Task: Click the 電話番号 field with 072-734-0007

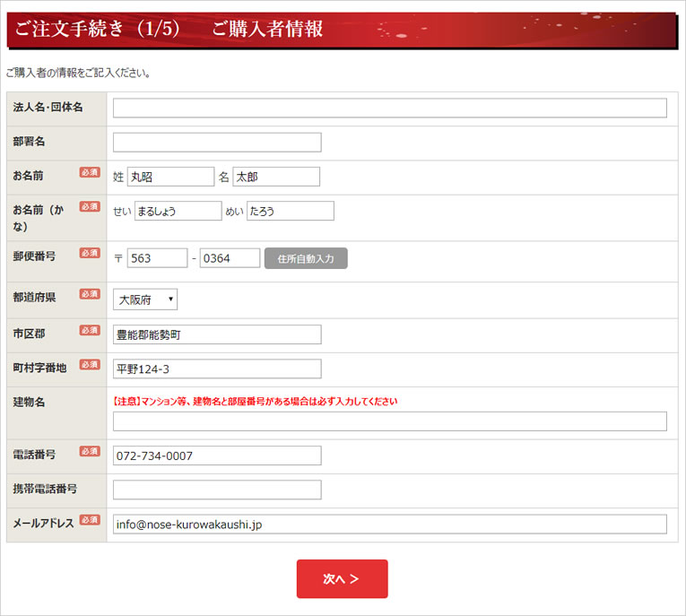Action: 216,455
